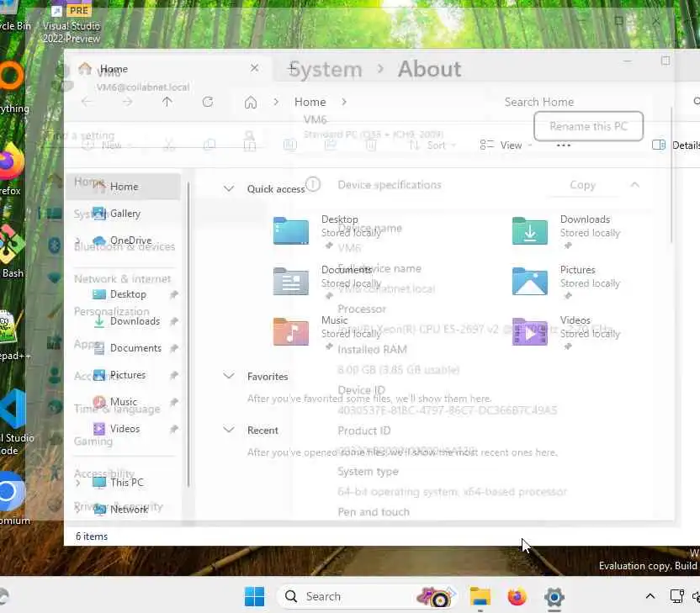Open the New dropdown in the toolbar
700x613 pixels.
(107, 145)
